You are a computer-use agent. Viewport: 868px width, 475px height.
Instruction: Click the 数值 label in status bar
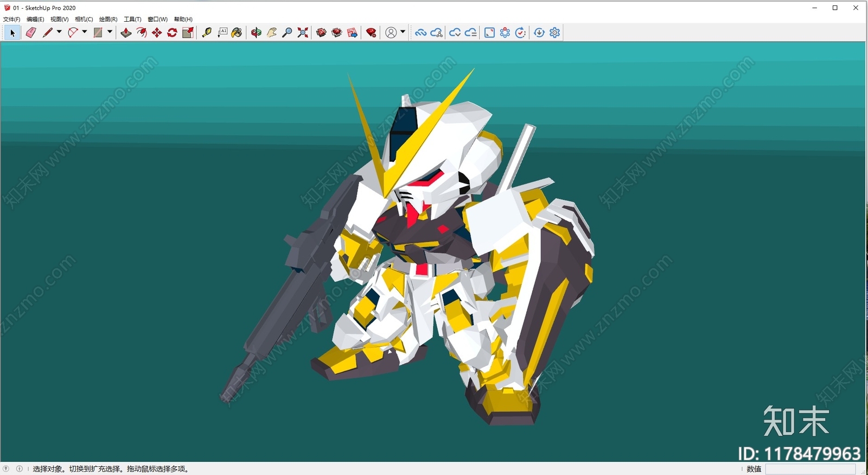[x=754, y=469]
